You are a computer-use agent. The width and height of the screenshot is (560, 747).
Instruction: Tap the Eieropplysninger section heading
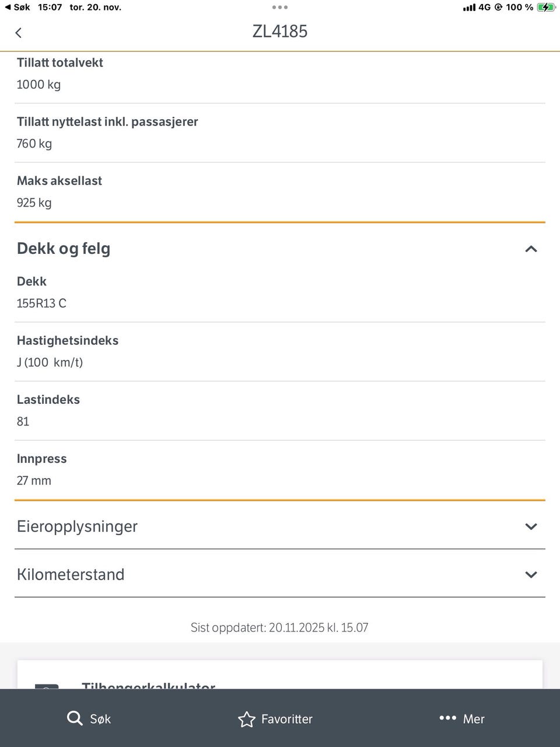click(x=77, y=526)
